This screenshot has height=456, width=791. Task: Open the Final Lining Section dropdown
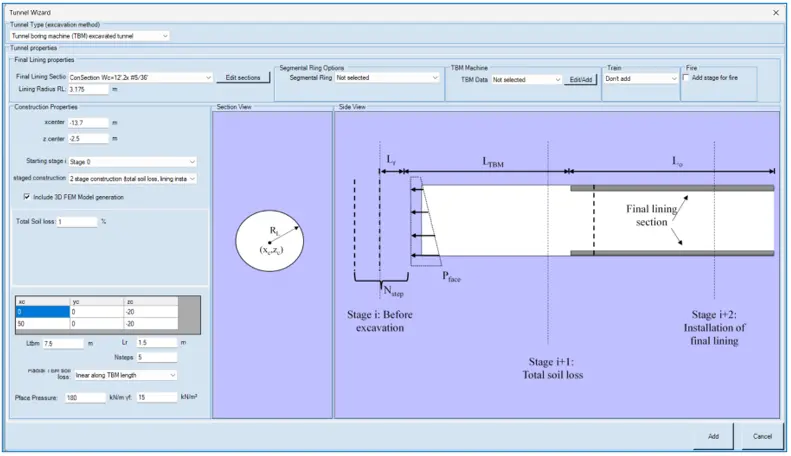140,77
